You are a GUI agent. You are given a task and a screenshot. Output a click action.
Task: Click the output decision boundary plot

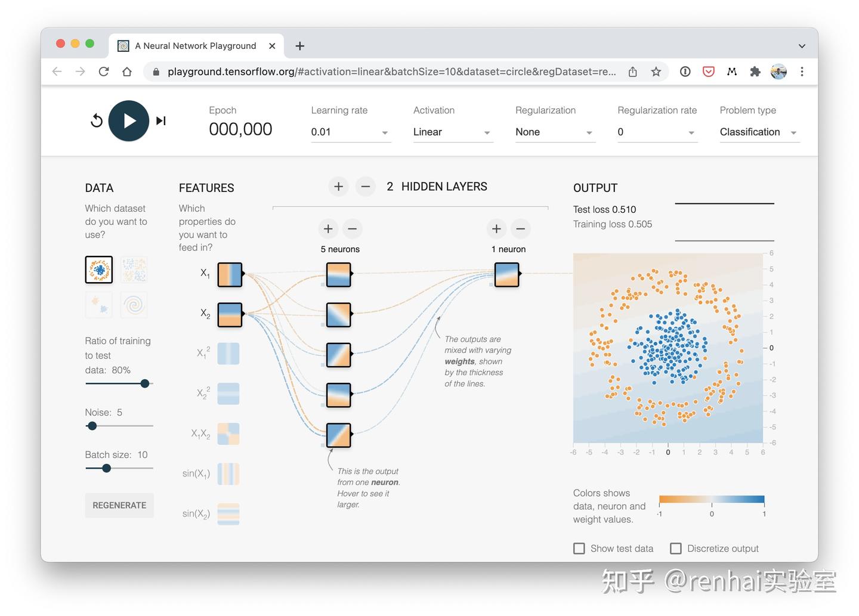pyautogui.click(x=668, y=348)
